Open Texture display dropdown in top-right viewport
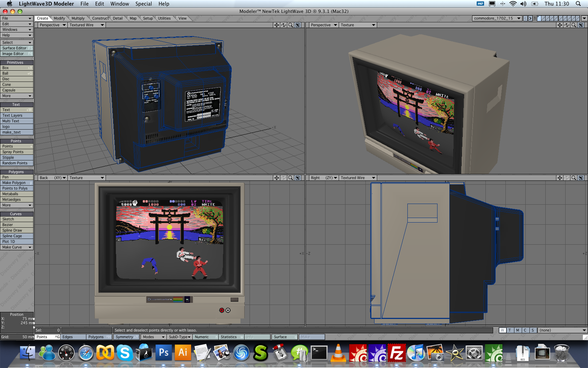Image resolution: width=588 pixels, height=368 pixels. (x=358, y=25)
